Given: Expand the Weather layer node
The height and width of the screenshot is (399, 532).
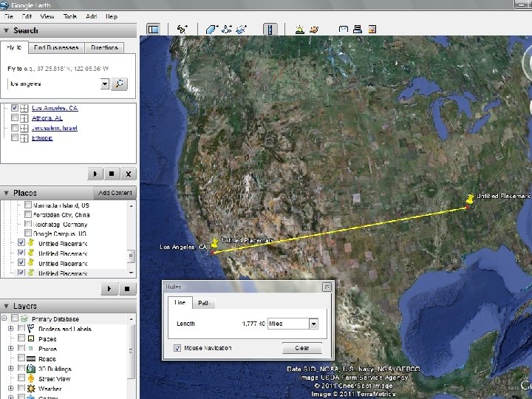Looking at the screenshot, I should [11, 388].
